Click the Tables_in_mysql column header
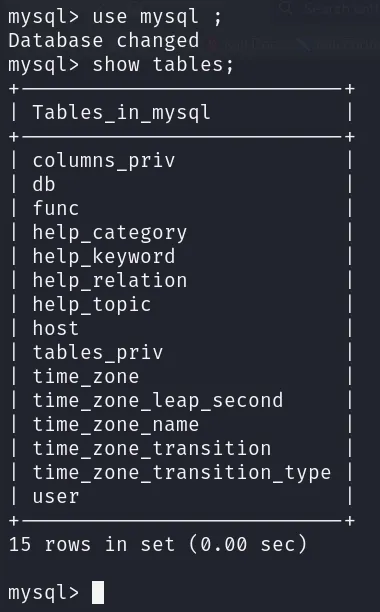The width and height of the screenshot is (380, 612). pyautogui.click(x=121, y=113)
